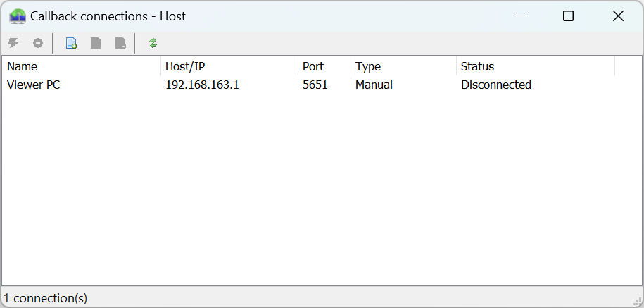Click the Status column header
The height and width of the screenshot is (308, 644).
coord(535,66)
